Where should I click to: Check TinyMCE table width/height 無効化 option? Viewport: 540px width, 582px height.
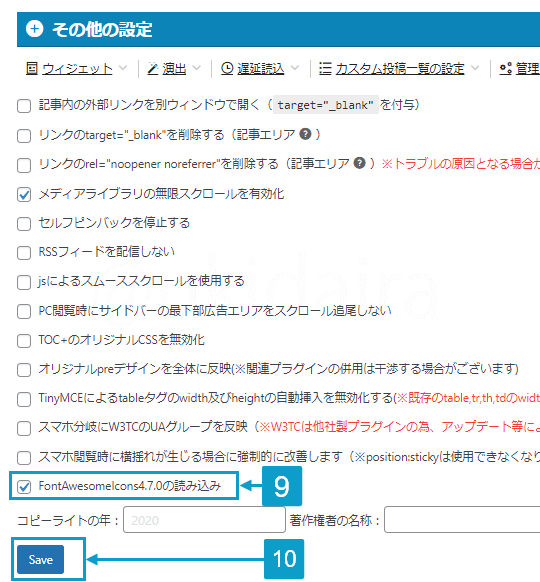(x=24, y=399)
